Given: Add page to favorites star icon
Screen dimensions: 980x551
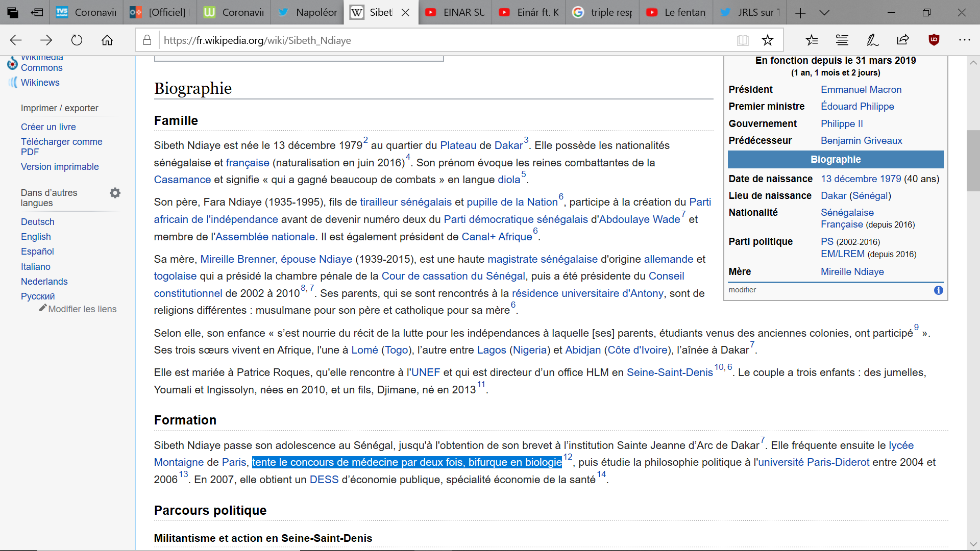Looking at the screenshot, I should coord(767,40).
